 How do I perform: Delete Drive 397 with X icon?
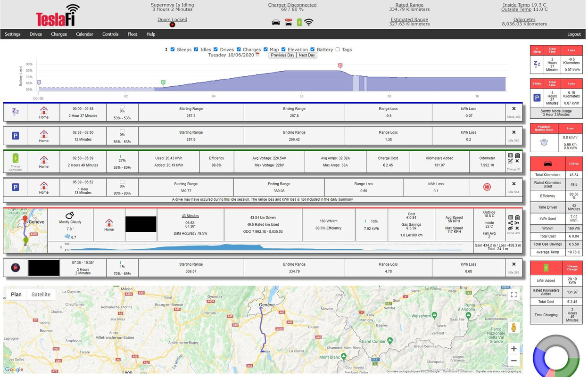pos(517,228)
